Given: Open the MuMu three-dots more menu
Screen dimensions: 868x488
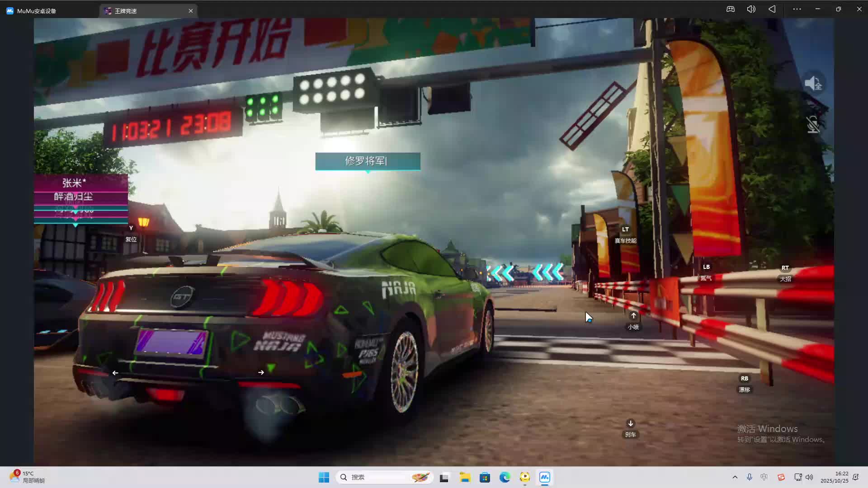Looking at the screenshot, I should [797, 9].
